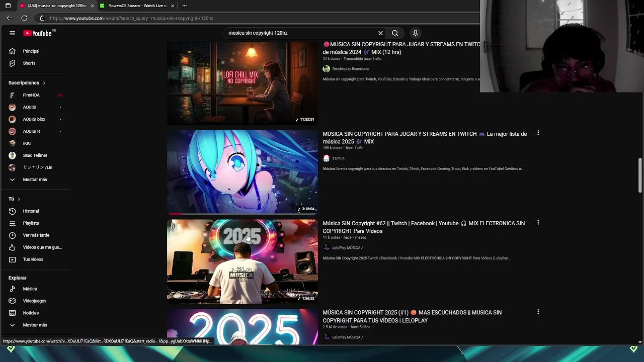This screenshot has width=644, height=362.
Task: Close the FlowersCS Stream tab
Action: (173, 6)
